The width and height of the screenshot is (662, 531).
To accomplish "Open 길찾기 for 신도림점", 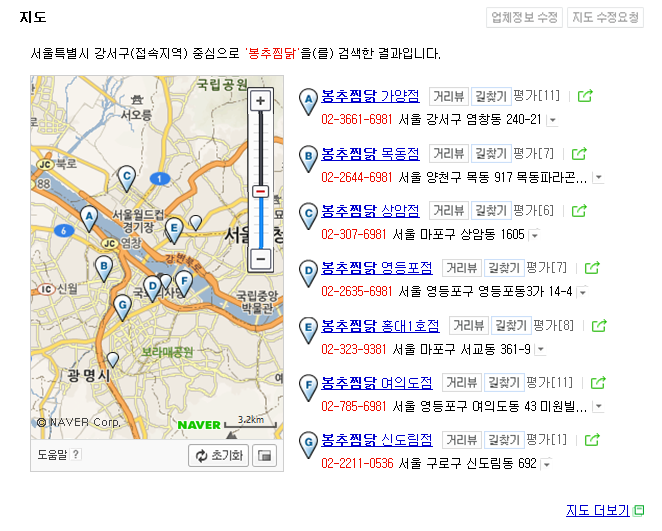I will pyautogui.click(x=504, y=440).
